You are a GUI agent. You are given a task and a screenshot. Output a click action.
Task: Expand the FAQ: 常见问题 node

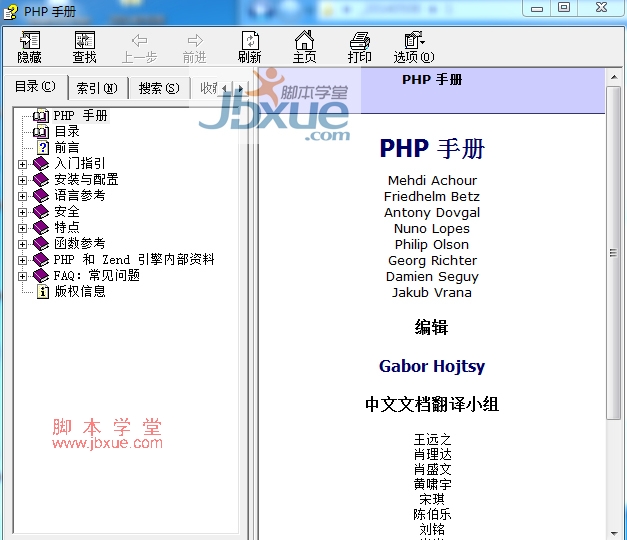point(22,276)
